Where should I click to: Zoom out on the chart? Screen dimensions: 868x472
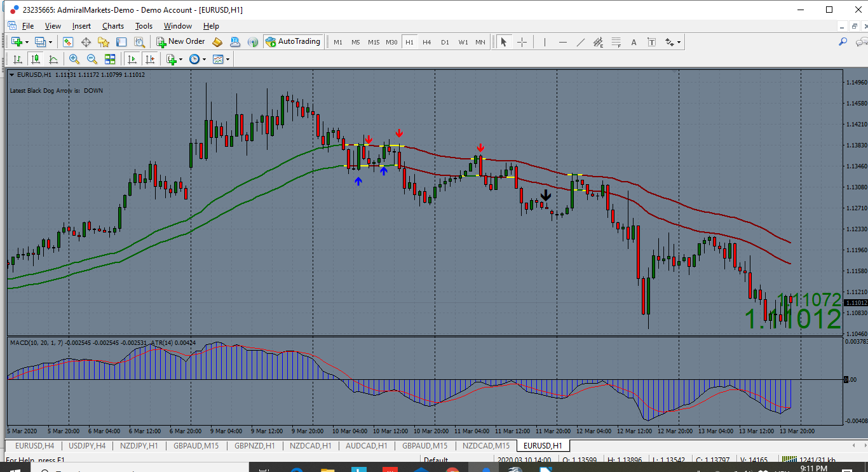point(92,59)
